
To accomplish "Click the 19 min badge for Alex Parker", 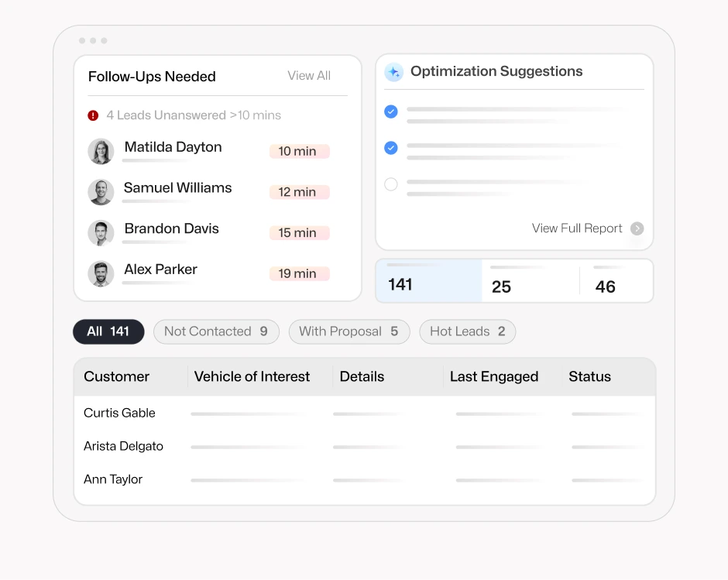I will 300,274.
